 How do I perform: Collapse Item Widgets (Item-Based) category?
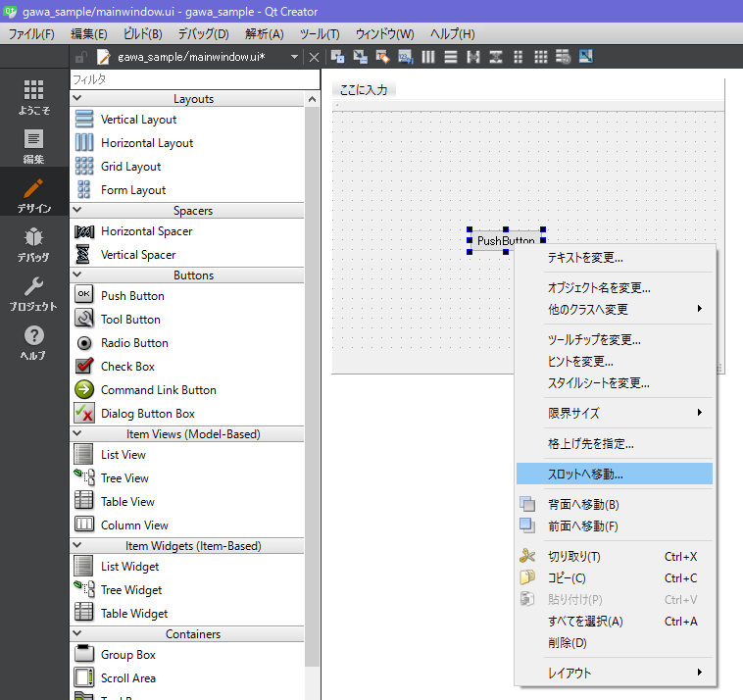point(77,545)
